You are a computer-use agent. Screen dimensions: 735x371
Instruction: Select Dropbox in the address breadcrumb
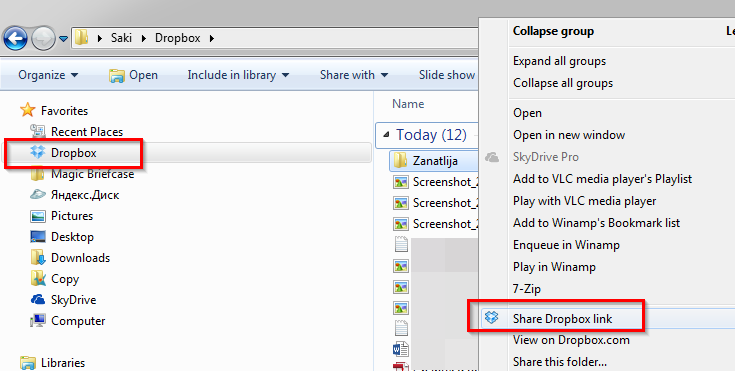178,38
